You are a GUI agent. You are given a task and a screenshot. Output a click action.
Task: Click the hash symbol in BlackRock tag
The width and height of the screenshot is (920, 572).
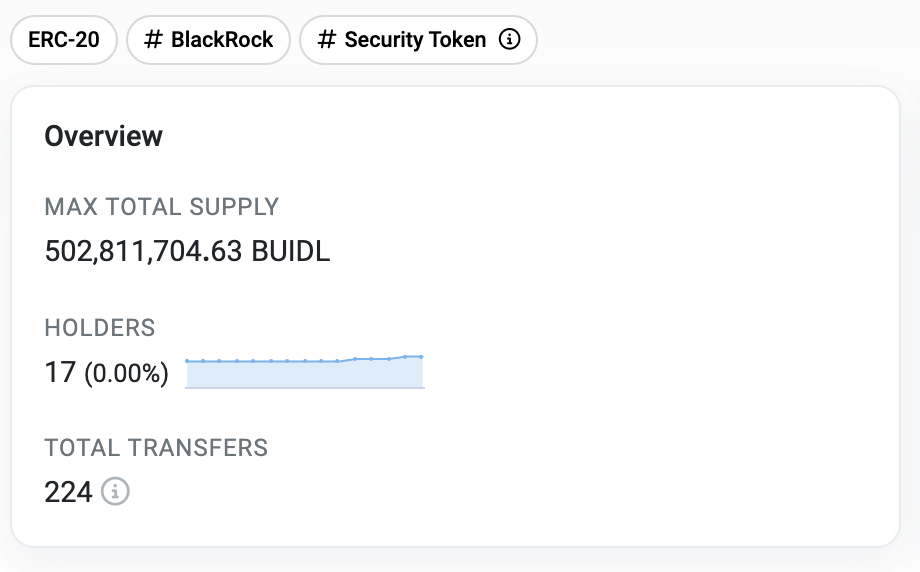click(x=153, y=40)
